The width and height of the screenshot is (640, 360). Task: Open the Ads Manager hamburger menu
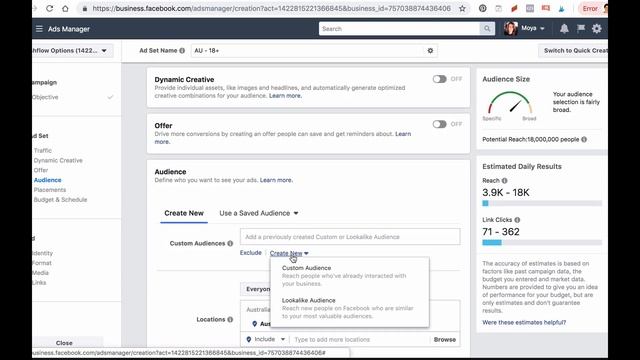[x=39, y=29]
